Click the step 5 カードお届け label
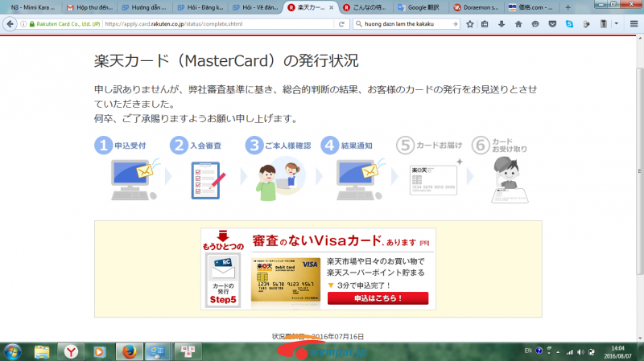644x361 pixels. 439,146
